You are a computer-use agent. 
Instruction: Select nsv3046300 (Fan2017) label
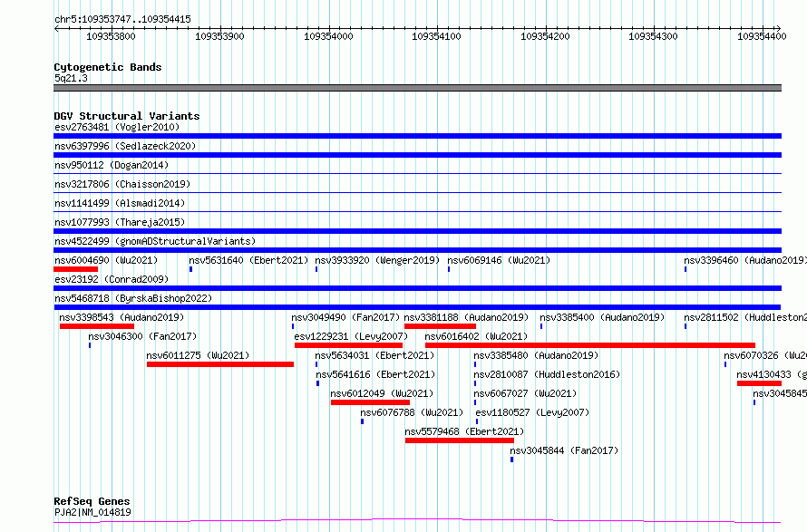142,336
